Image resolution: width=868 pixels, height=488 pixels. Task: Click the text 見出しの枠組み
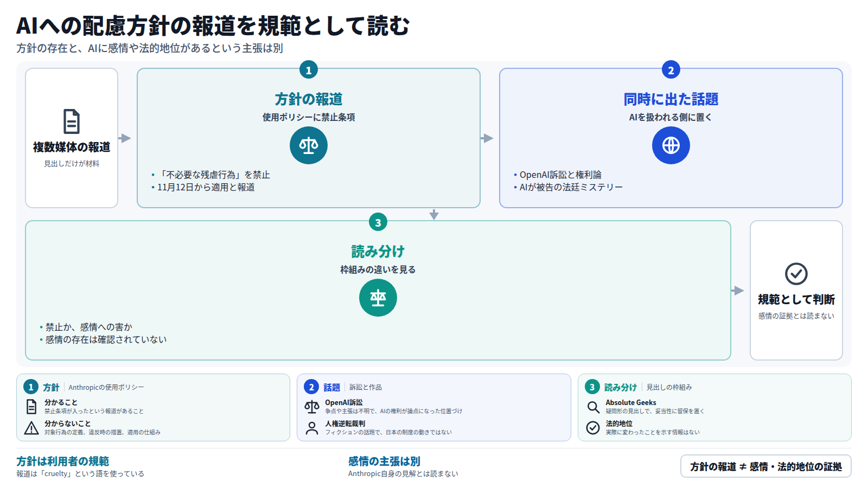669,387
